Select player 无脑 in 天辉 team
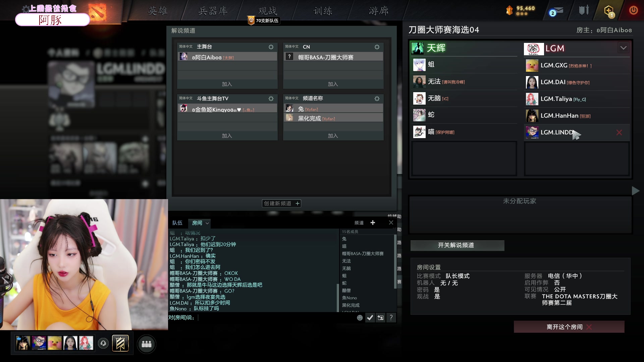Image resolution: width=644 pixels, height=362 pixels. click(x=465, y=98)
